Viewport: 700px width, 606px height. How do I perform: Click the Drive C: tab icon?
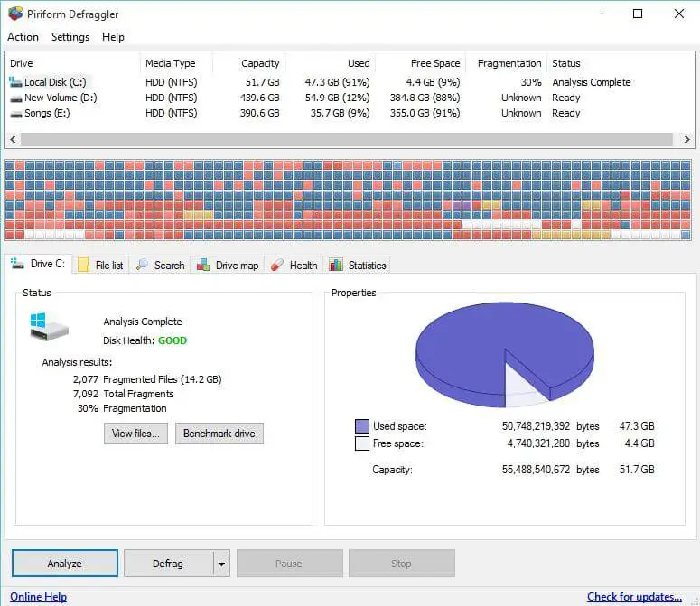click(x=17, y=264)
